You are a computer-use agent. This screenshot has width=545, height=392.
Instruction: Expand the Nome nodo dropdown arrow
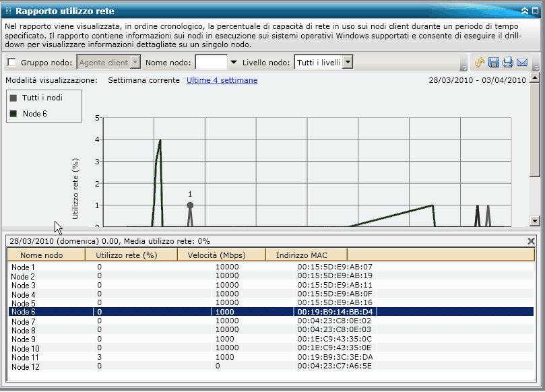click(x=234, y=63)
